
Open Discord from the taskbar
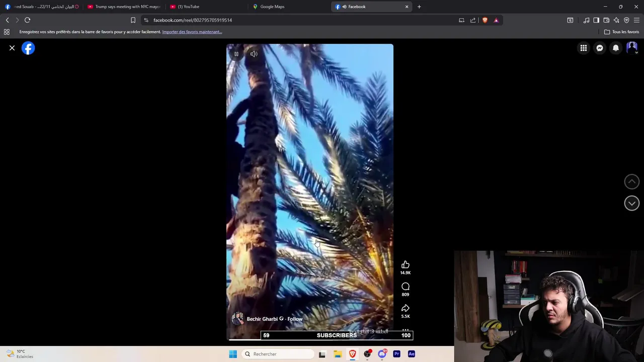(382, 354)
